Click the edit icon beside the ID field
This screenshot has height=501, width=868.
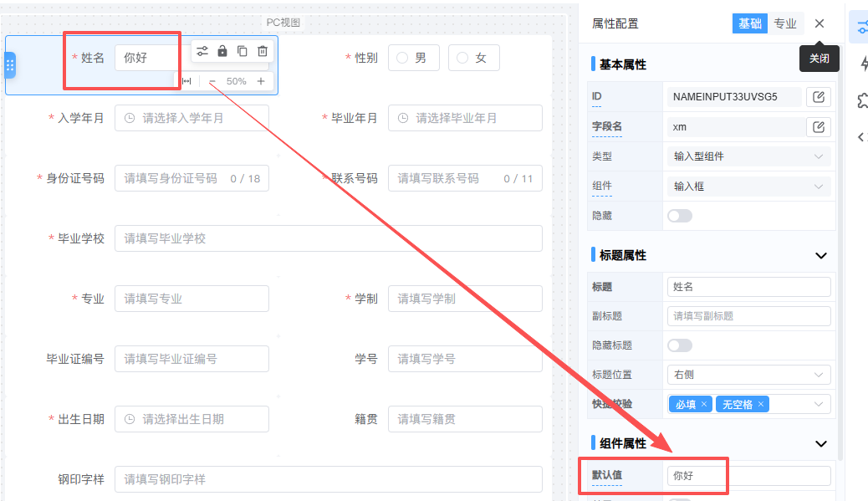click(819, 97)
